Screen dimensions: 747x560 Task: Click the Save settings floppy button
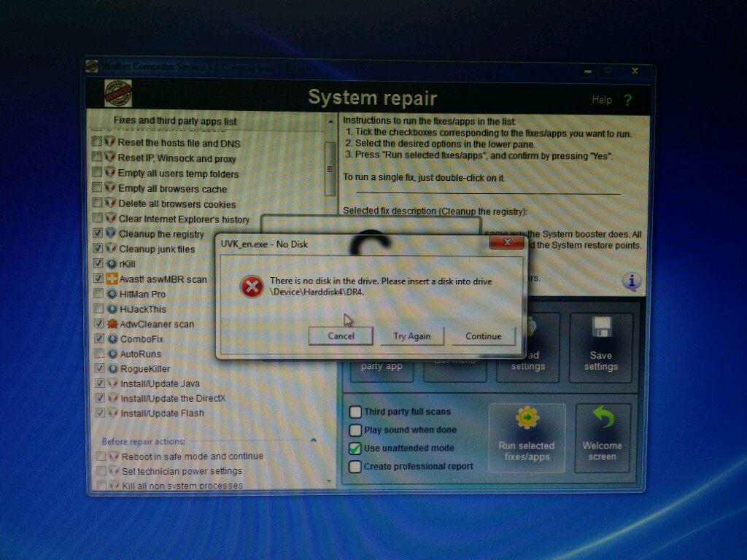click(601, 348)
